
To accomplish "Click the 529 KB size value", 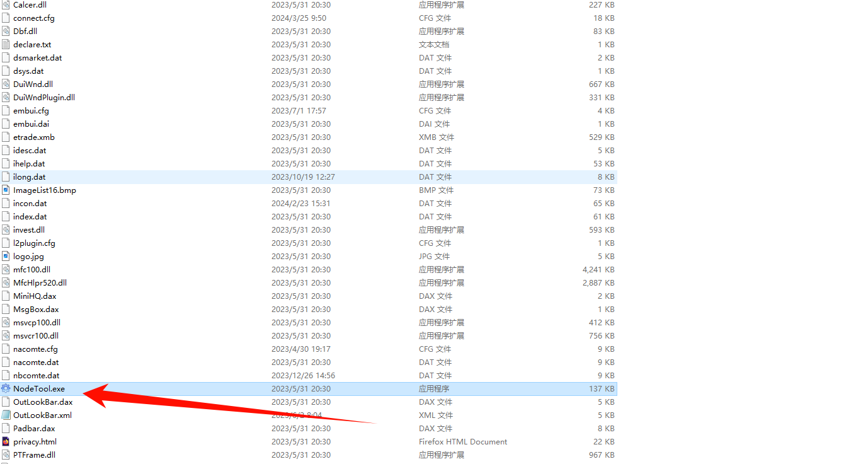I will pos(602,137).
